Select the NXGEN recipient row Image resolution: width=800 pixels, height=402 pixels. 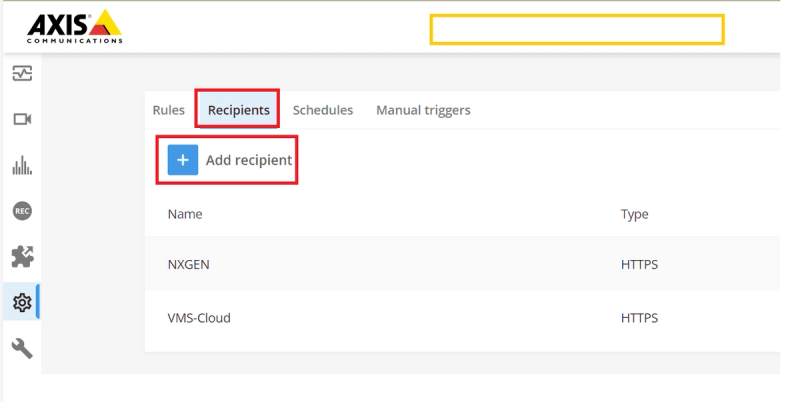[x=462, y=264]
